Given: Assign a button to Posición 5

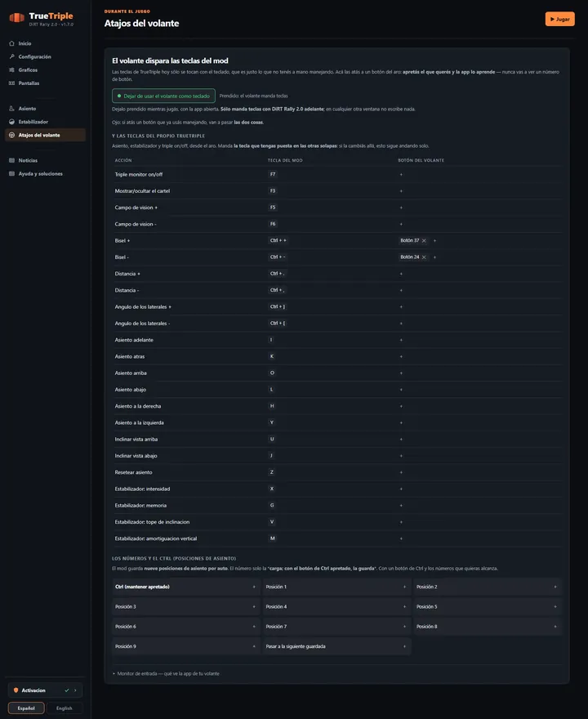Looking at the screenshot, I should coord(555,606).
